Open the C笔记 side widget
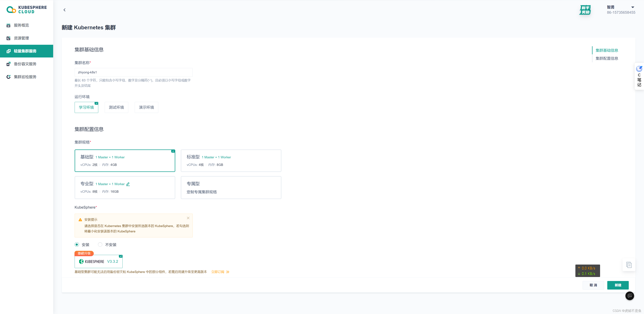This screenshot has width=644, height=314. tap(639, 76)
